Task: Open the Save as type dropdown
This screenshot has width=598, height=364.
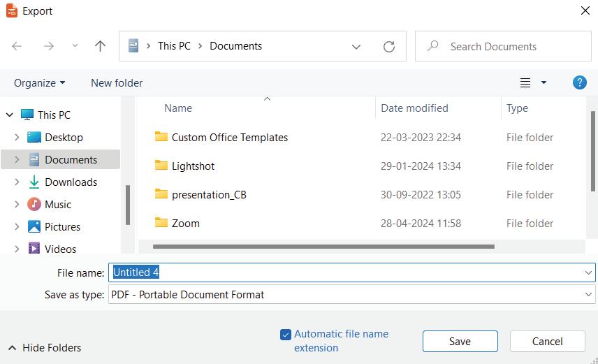Action: 352,295
